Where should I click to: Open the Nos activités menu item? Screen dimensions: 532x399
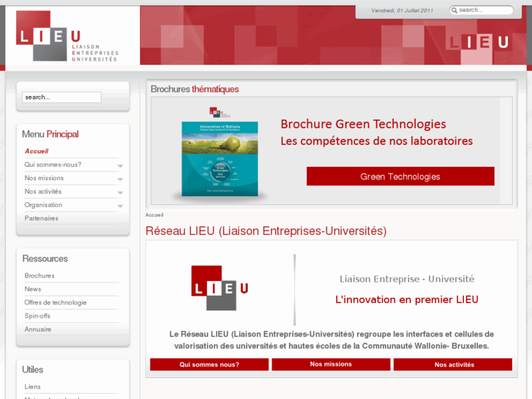coord(43,192)
